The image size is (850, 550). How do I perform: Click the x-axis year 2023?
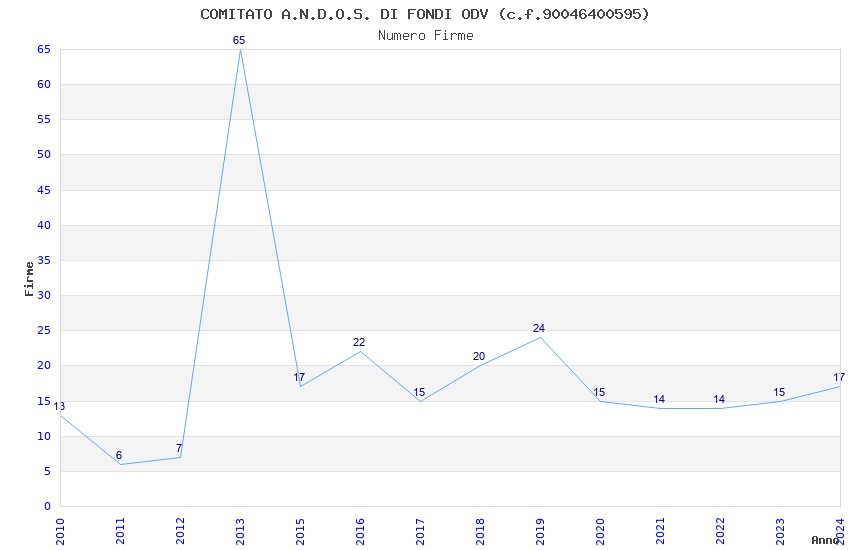pyautogui.click(x=780, y=531)
